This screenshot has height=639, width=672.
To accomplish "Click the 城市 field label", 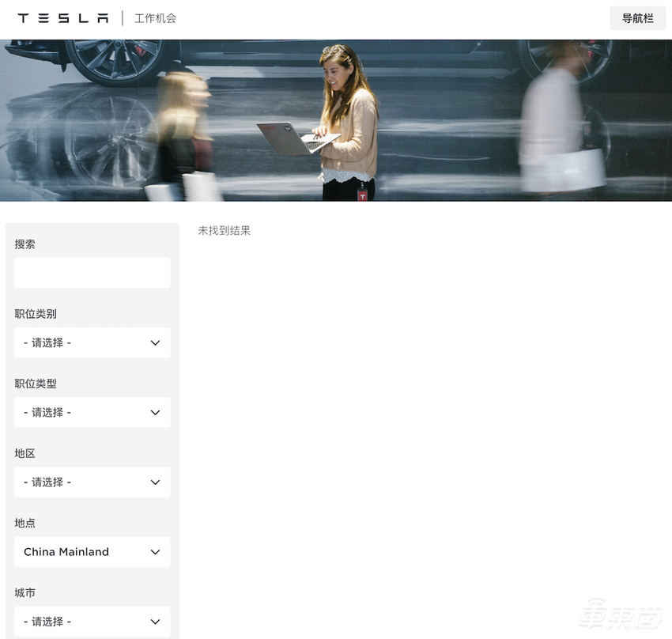I will pyautogui.click(x=25, y=593).
